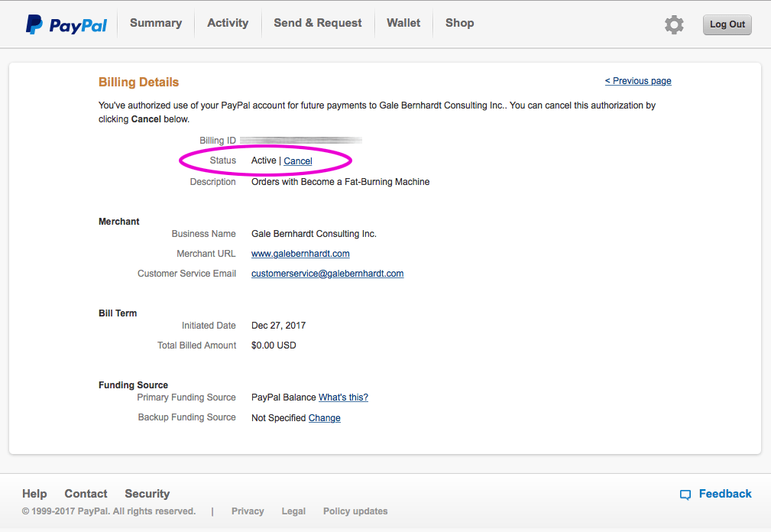Select the Billing Details heading

tap(138, 82)
